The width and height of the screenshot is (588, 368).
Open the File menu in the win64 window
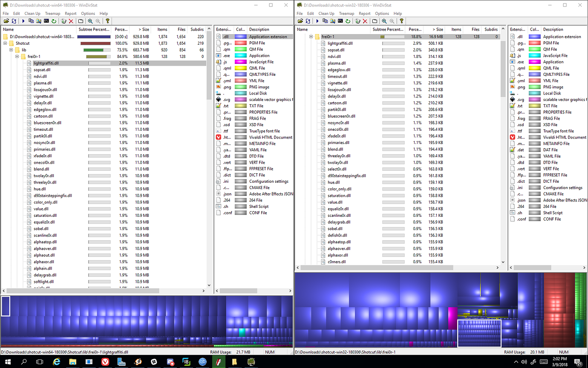tap(6, 14)
